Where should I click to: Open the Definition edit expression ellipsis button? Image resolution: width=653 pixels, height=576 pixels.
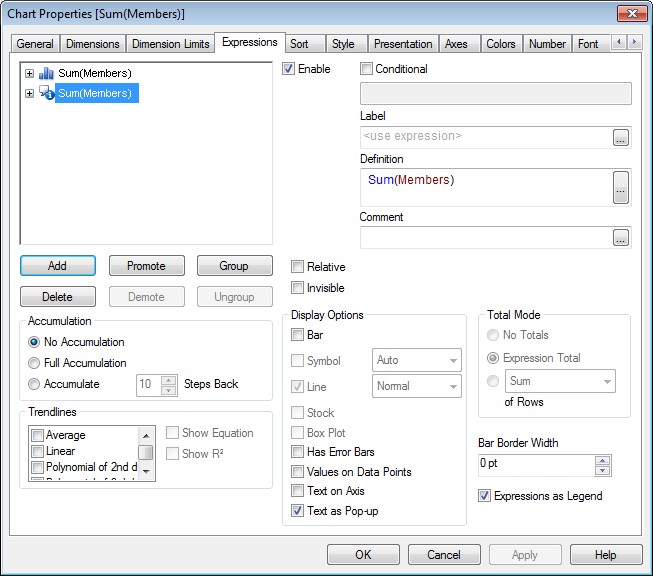(621, 187)
